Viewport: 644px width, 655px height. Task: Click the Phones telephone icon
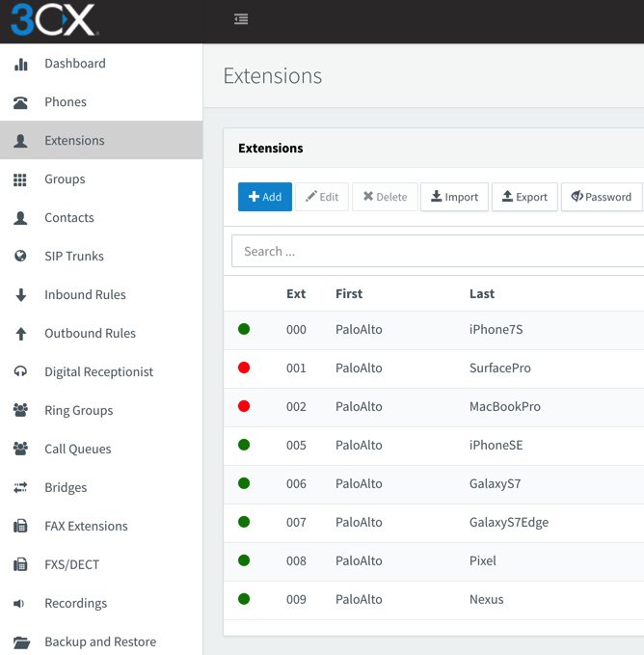[20, 102]
